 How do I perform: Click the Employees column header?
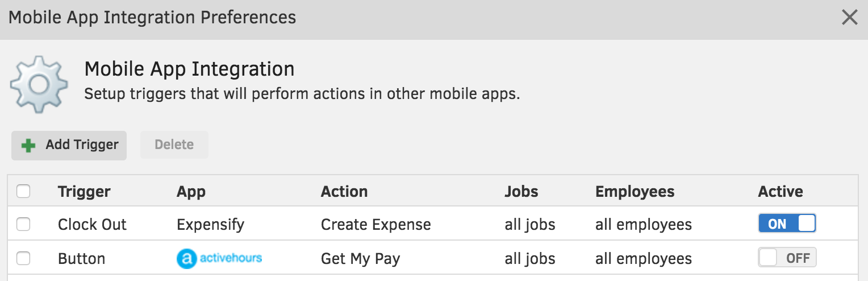click(x=635, y=192)
